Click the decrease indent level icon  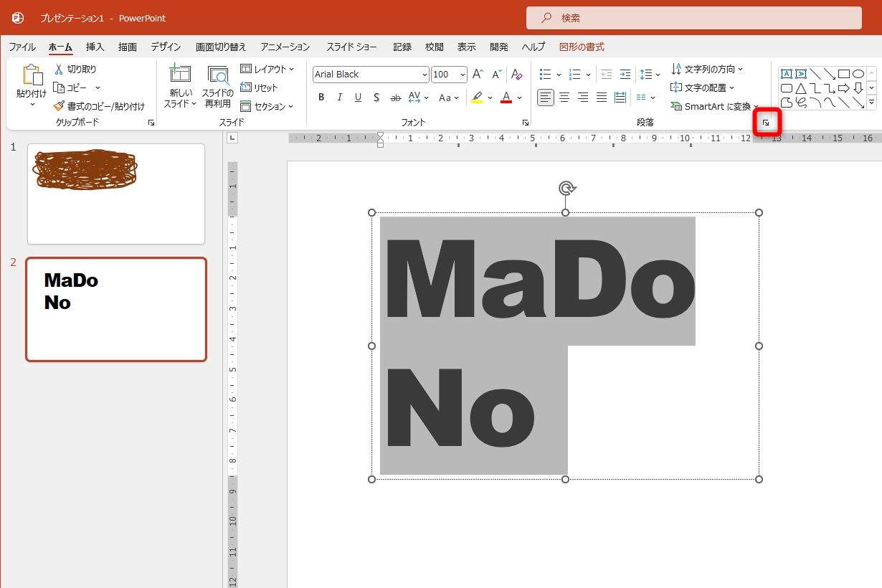point(607,75)
